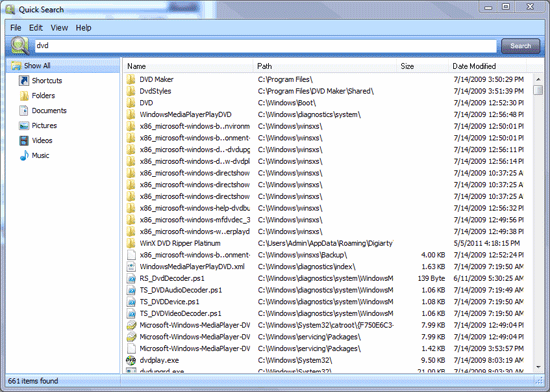Click the Search button

point(521,46)
